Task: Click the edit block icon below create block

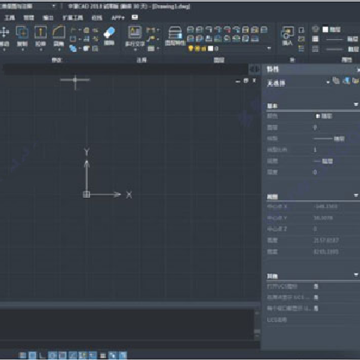Action: point(302,39)
